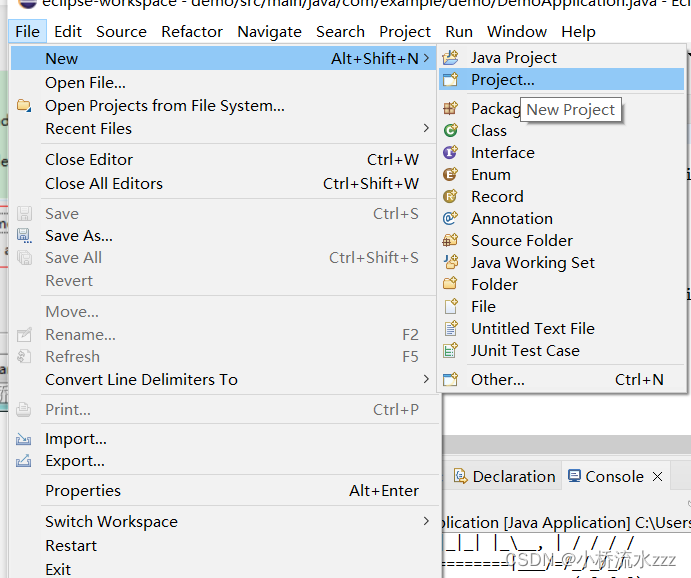Choose Properties in the File menu

(223, 490)
